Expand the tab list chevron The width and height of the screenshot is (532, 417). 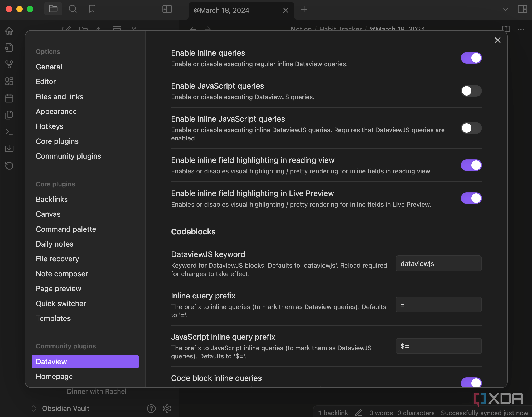coord(505,10)
